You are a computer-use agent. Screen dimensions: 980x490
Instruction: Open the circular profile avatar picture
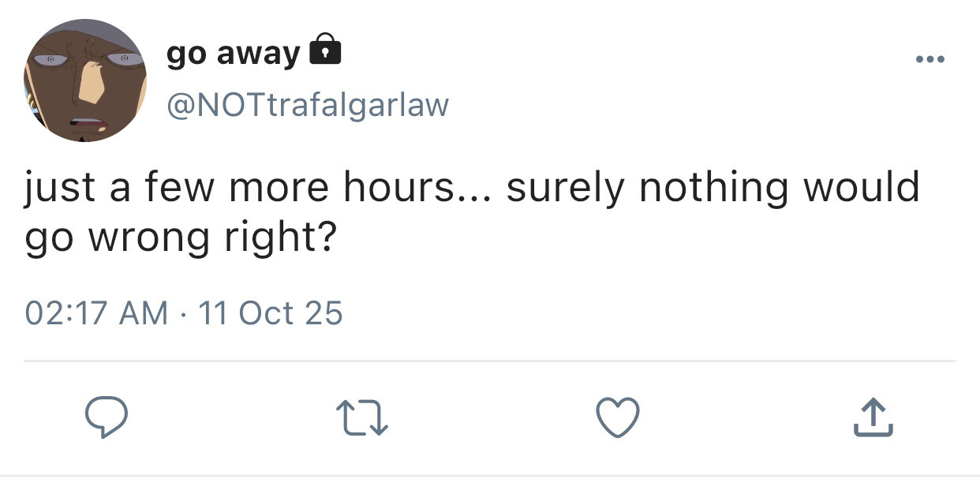84,80
